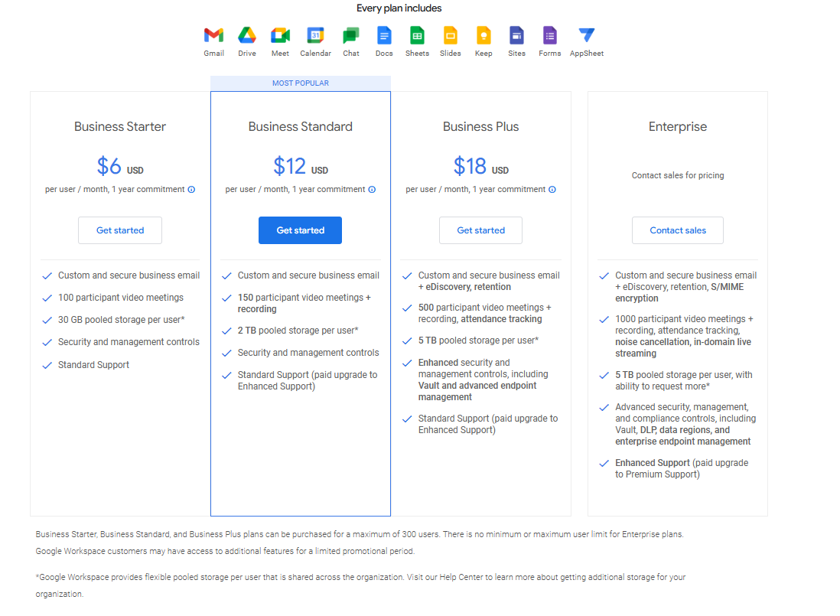Image resolution: width=840 pixels, height=616 pixels.
Task: Click the Google Docs icon
Action: pyautogui.click(x=384, y=35)
